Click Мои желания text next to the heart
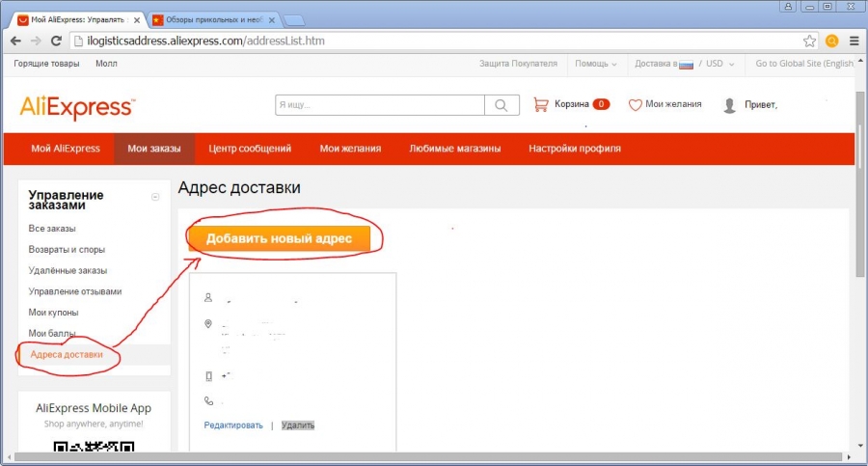This screenshot has width=868, height=466. pos(673,104)
